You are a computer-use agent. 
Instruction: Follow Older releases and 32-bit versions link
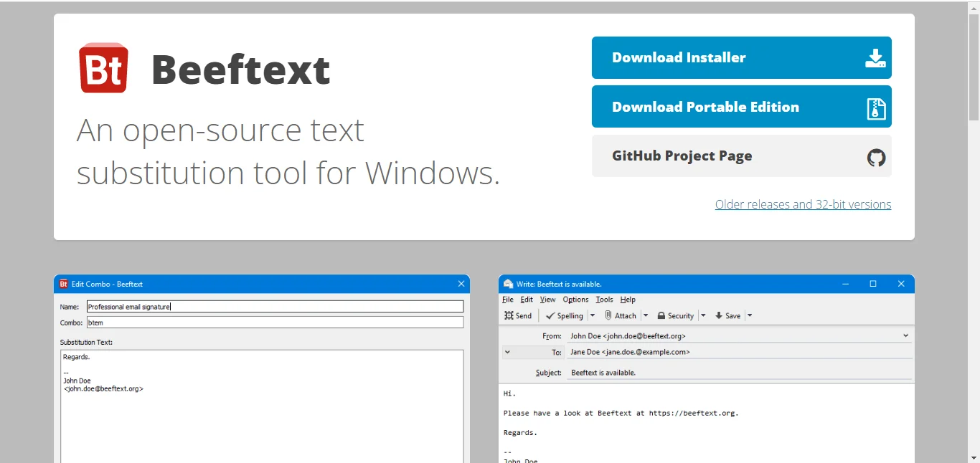803,204
